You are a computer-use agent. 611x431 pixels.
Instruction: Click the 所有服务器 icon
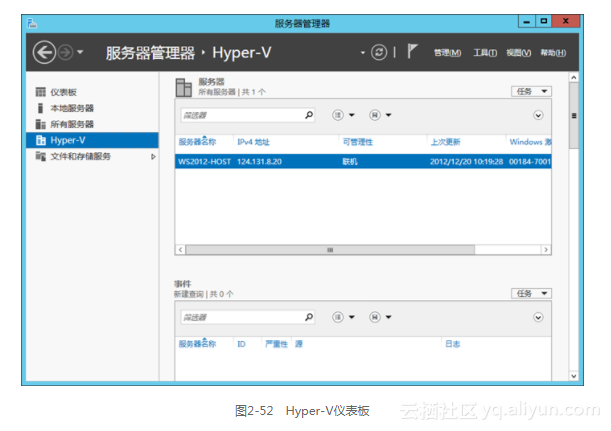click(41, 124)
